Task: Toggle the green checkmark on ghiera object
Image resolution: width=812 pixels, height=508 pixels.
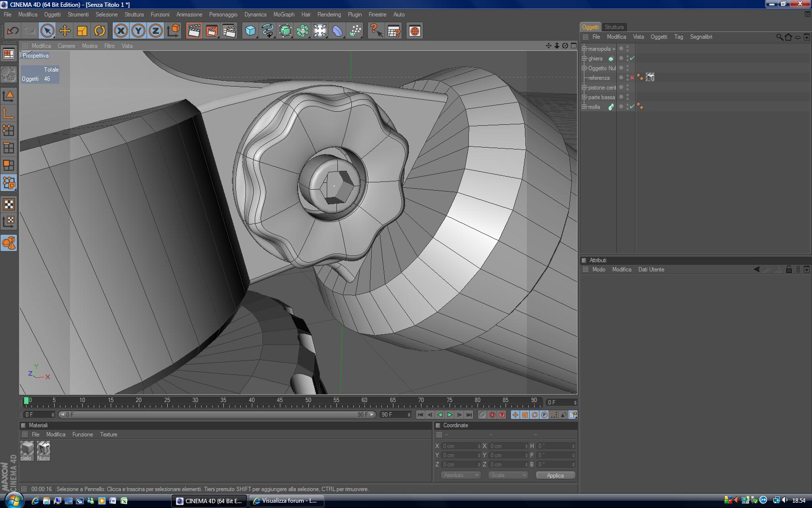Action: pos(632,59)
